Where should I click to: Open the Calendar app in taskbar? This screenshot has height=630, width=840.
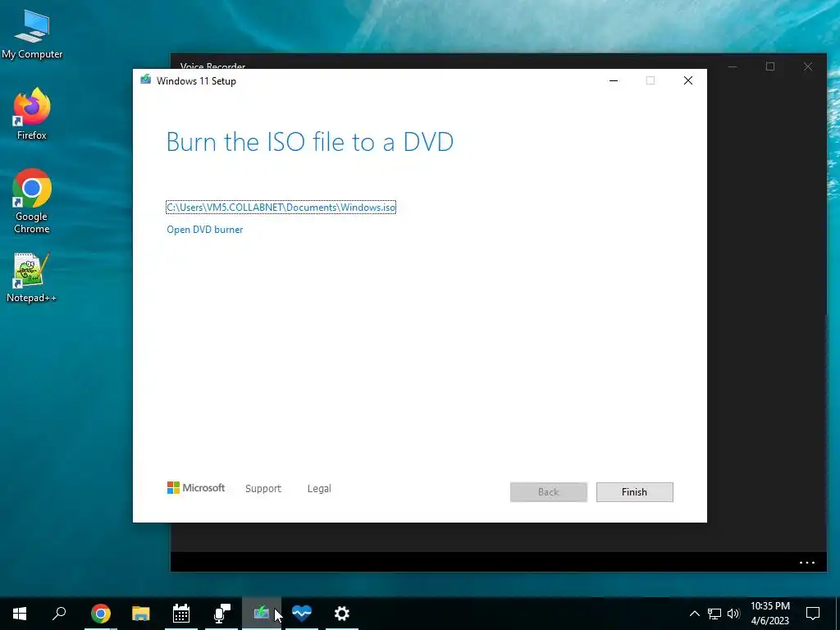coord(181,614)
